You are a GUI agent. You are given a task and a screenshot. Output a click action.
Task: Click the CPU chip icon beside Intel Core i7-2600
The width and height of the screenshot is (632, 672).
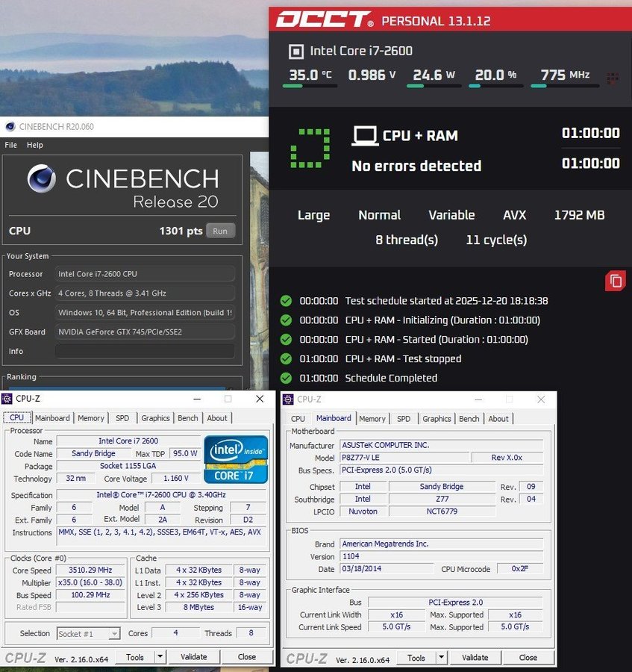point(296,52)
